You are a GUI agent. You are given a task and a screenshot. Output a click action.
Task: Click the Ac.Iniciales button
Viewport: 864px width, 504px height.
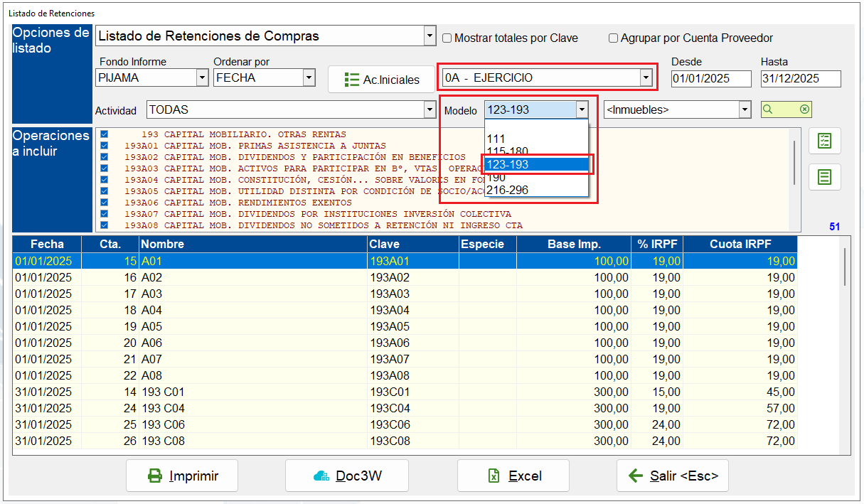click(x=381, y=80)
